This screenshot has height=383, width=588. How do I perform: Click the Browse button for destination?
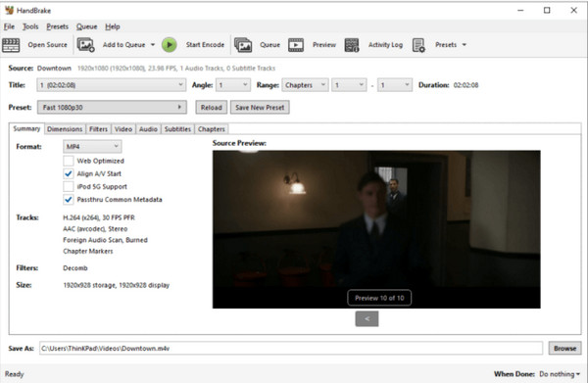[565, 348]
